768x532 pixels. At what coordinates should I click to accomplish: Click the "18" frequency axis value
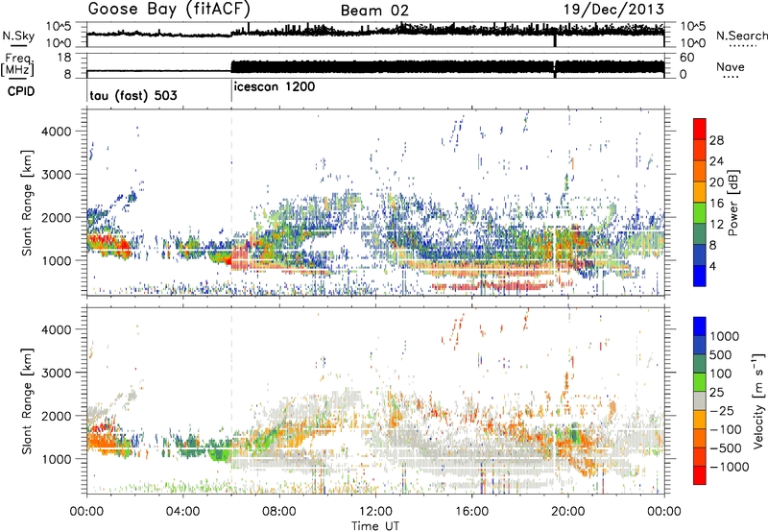point(64,58)
